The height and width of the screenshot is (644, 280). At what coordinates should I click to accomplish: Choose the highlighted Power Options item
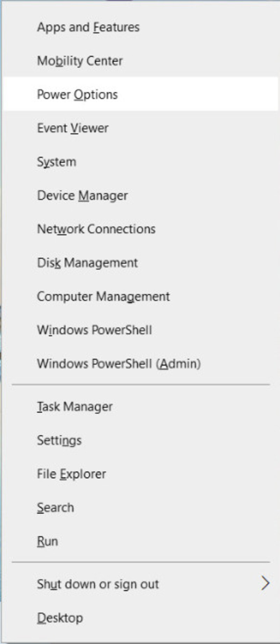pyautogui.click(x=140, y=94)
